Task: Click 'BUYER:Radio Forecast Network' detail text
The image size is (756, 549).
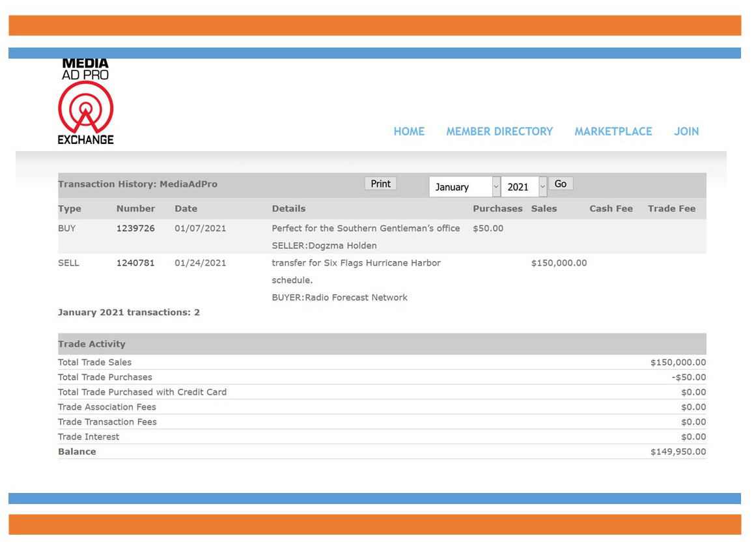Action: (339, 298)
